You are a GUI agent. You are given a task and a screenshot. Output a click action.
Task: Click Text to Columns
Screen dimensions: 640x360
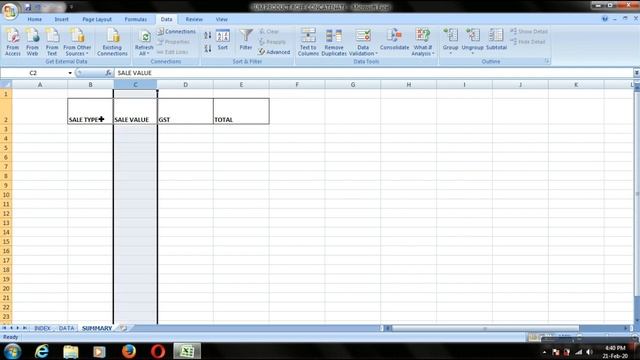[x=308, y=42]
